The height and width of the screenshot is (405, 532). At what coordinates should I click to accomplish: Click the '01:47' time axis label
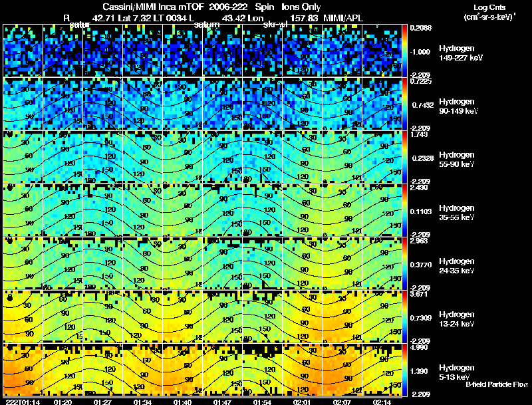(x=222, y=402)
